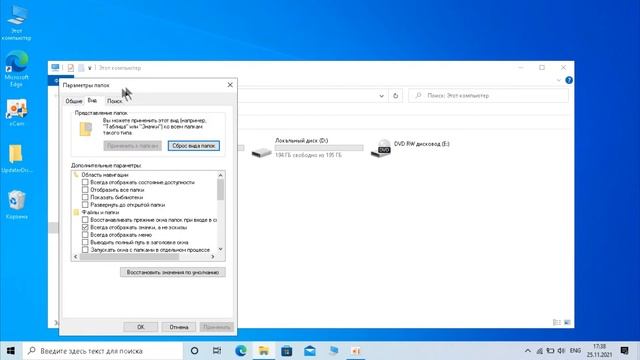Click the Поиск: Этот компьютер search field

(x=488, y=96)
